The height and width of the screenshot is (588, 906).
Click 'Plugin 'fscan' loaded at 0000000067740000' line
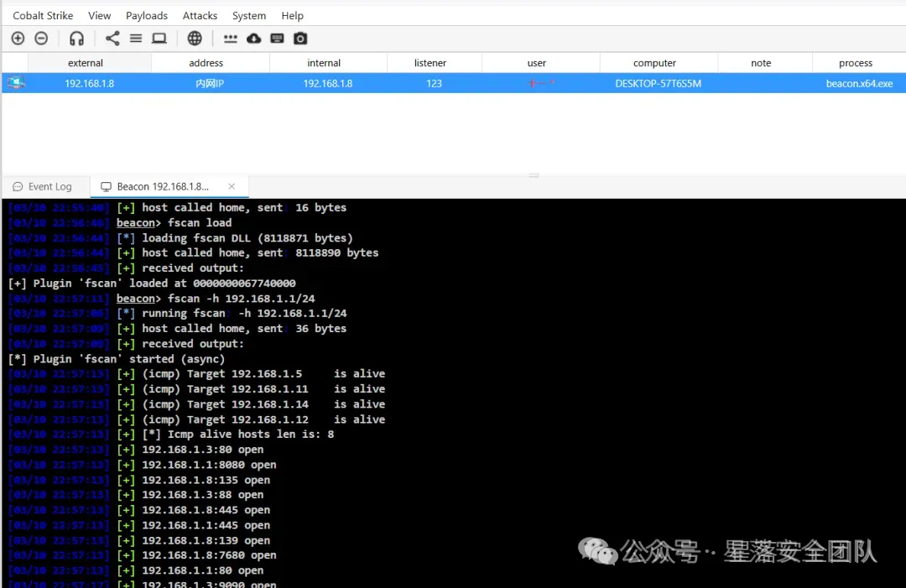152,283
